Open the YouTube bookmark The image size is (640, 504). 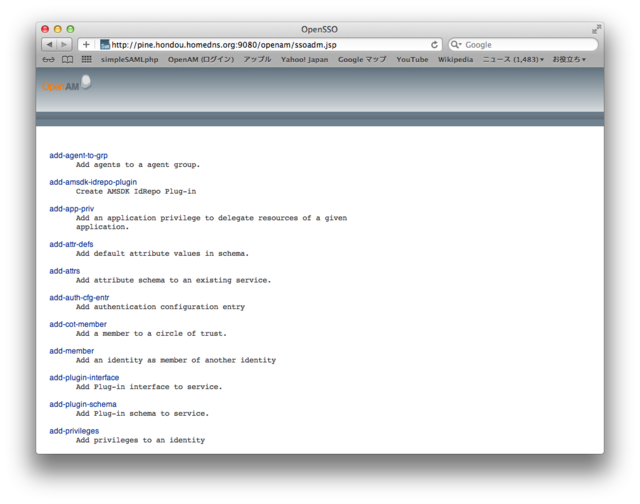click(412, 60)
